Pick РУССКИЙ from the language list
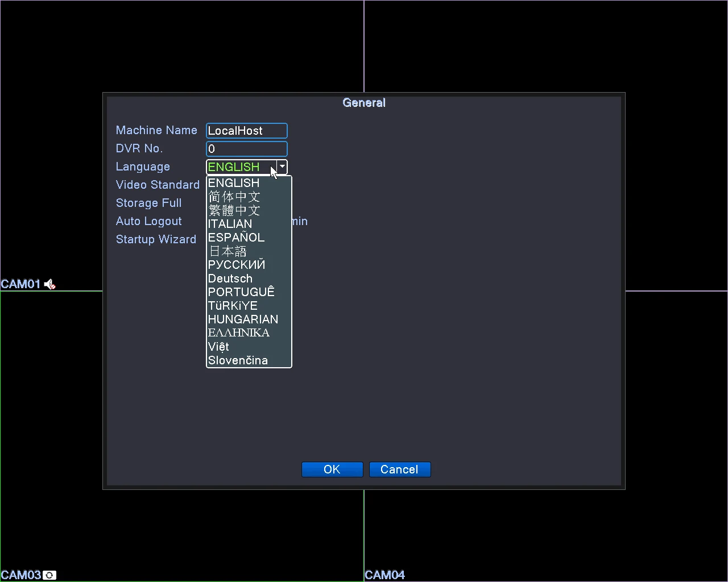The image size is (728, 582). pyautogui.click(x=249, y=265)
